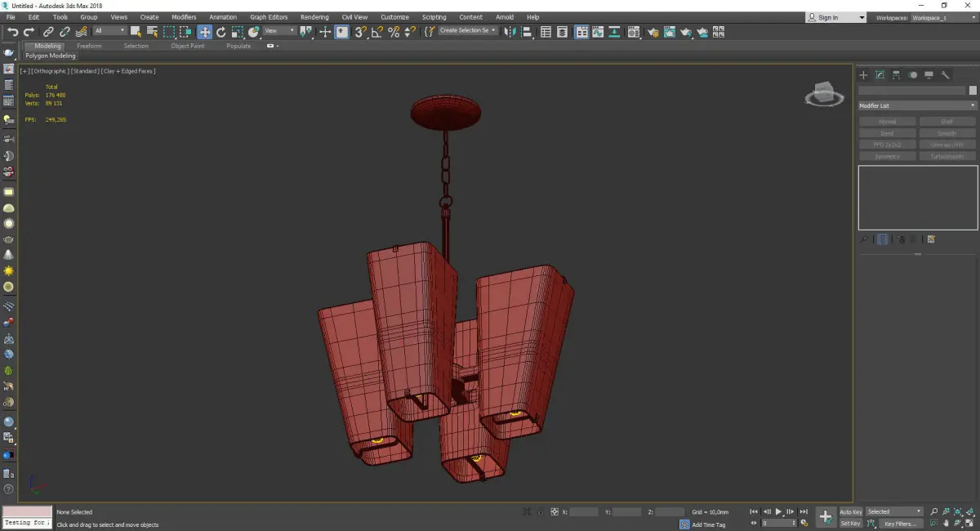Click the object name input field
980x531 pixels.
click(x=911, y=91)
